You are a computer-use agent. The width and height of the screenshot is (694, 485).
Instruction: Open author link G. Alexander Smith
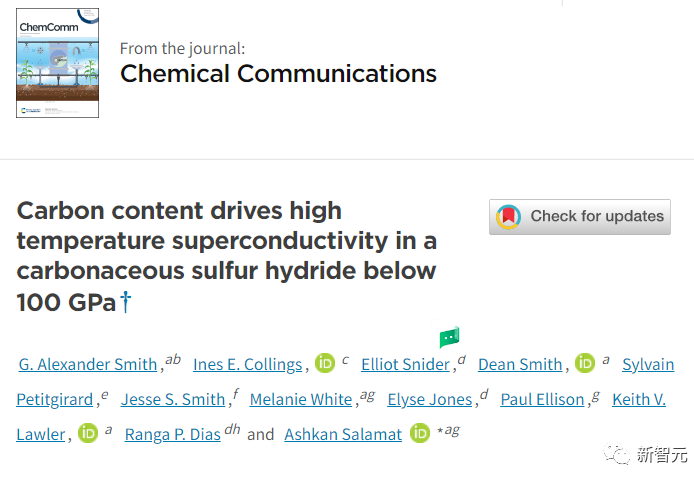coord(88,365)
